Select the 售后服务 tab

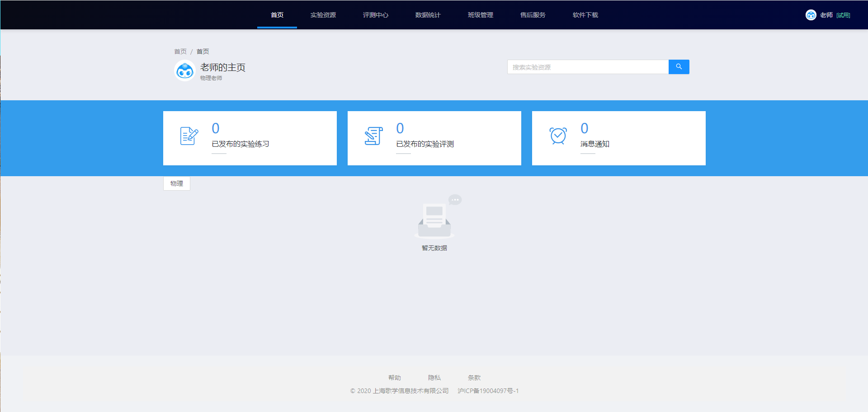[533, 15]
